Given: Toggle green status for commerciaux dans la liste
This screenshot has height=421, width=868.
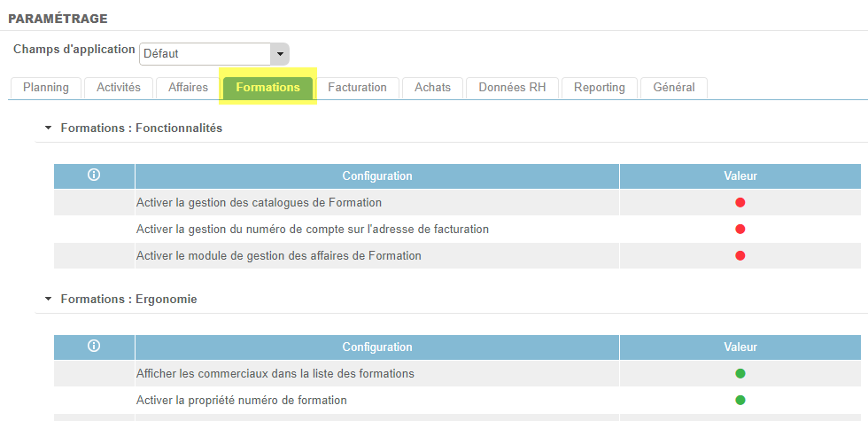Looking at the screenshot, I should click(x=740, y=374).
